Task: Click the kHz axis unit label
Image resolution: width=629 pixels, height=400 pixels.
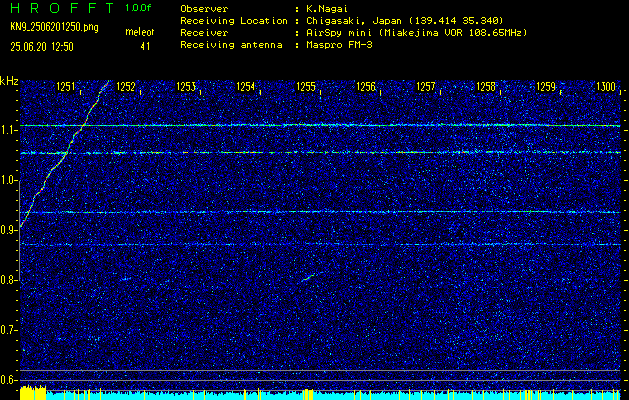Action: click(x=9, y=81)
